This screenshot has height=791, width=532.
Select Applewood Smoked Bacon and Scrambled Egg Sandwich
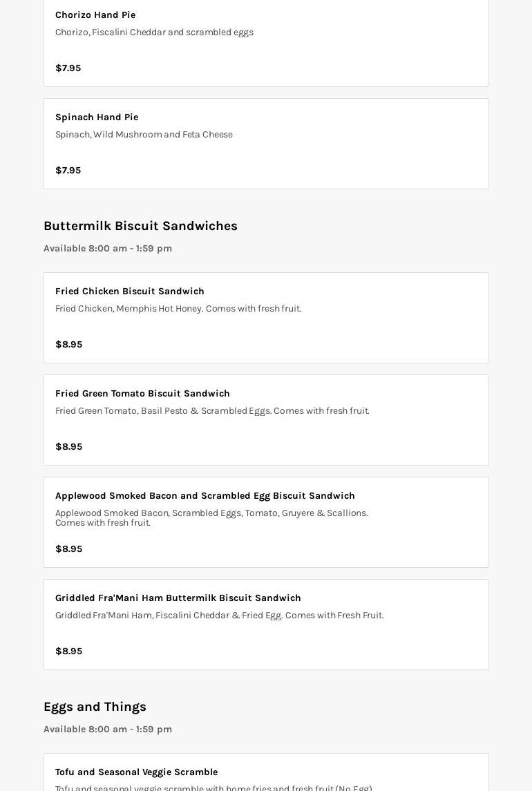pos(205,495)
